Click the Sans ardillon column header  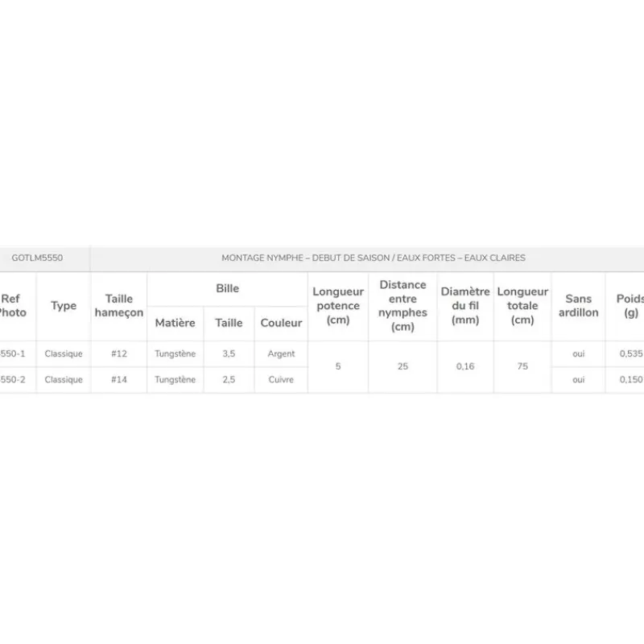[x=578, y=306]
